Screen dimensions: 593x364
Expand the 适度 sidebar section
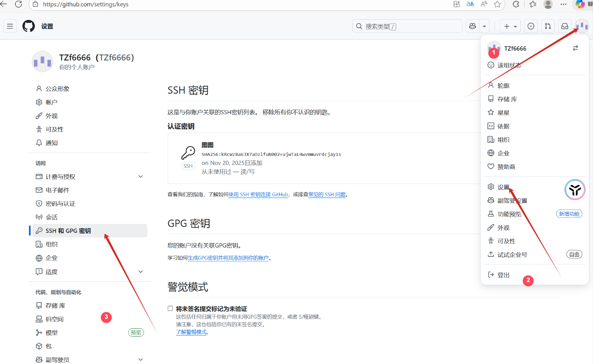(x=140, y=272)
